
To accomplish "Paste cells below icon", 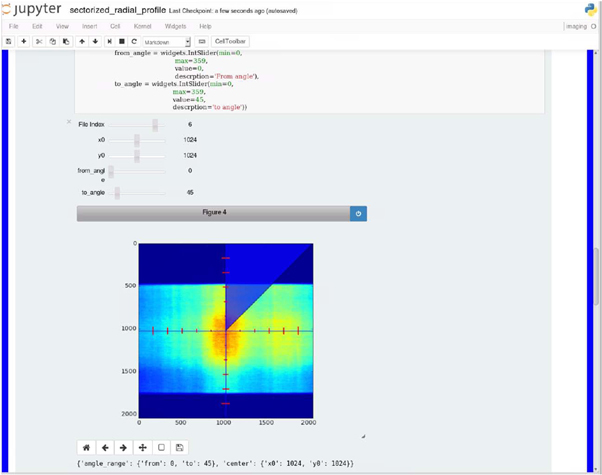I will 66,41.
